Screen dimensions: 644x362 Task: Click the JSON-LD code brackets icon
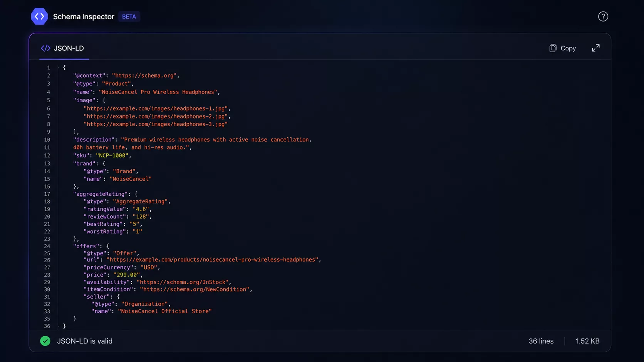45,48
